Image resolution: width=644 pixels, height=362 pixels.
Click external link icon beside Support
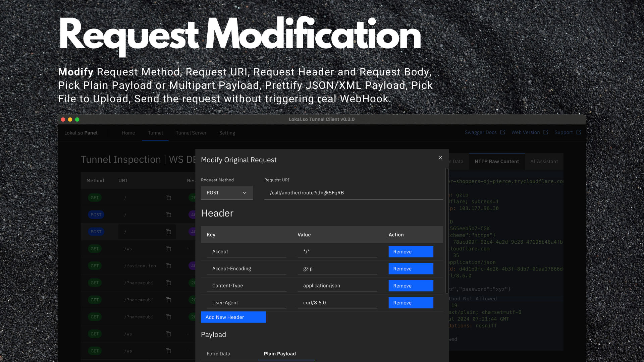579,132
